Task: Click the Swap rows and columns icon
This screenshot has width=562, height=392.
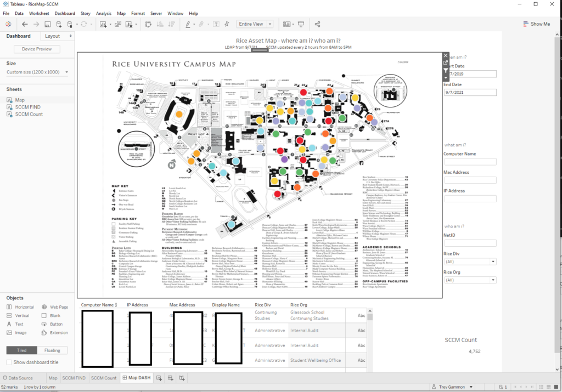Action: tap(148, 24)
